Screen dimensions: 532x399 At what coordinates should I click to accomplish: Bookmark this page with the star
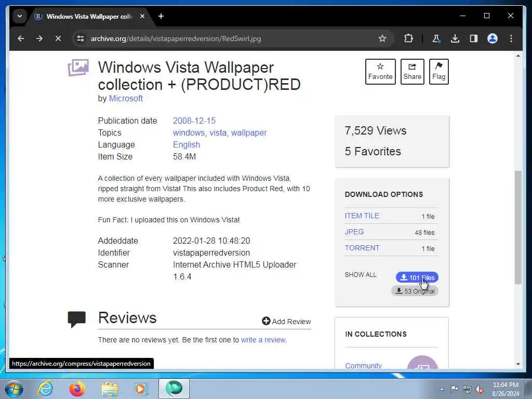click(382, 38)
